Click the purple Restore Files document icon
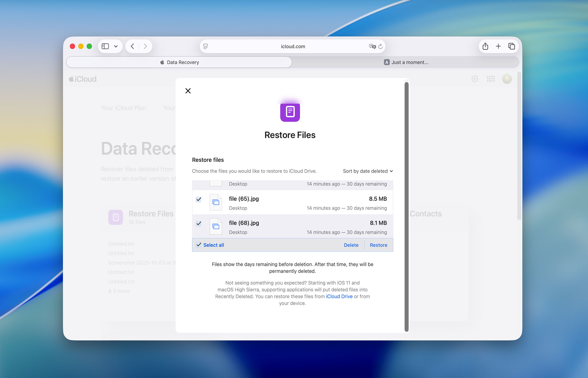This screenshot has height=378, width=588. pyautogui.click(x=290, y=112)
